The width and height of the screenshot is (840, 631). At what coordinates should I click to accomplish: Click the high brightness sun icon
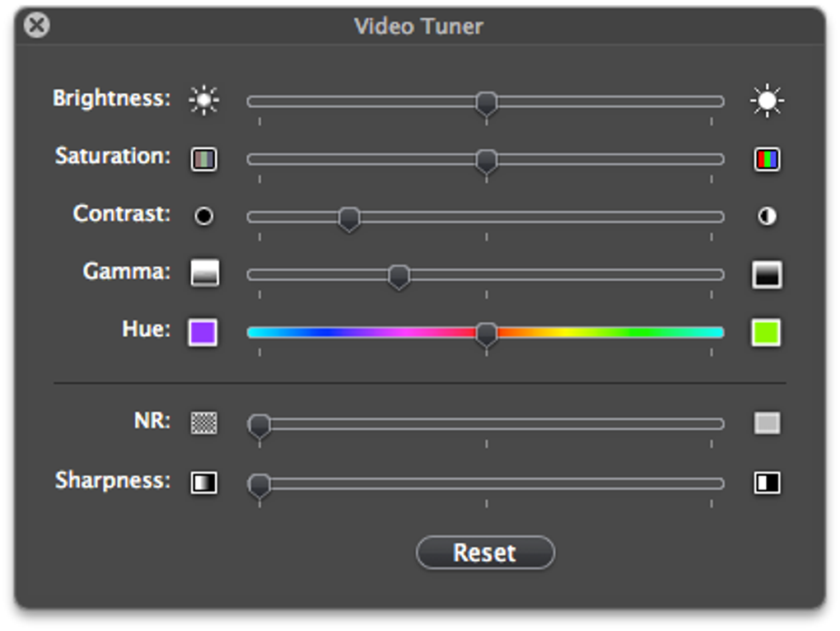click(767, 100)
